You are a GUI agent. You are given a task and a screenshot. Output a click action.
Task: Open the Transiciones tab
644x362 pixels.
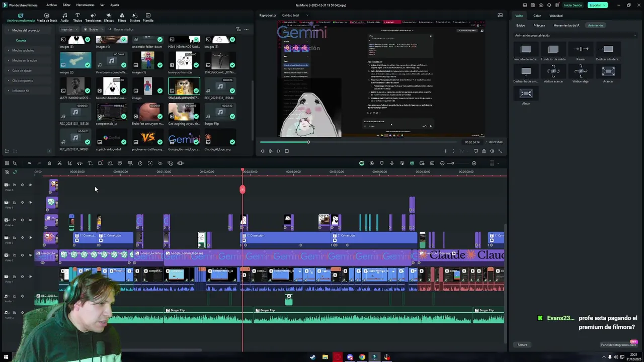[x=93, y=18]
